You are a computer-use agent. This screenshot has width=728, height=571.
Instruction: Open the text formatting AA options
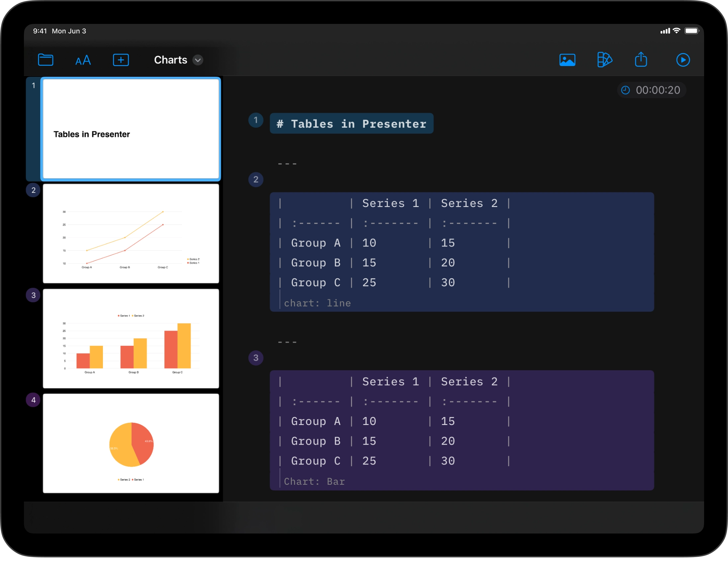[83, 60]
